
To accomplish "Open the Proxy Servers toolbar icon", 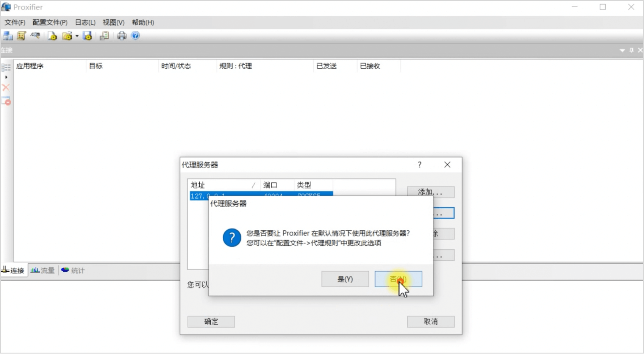I will coord(8,36).
